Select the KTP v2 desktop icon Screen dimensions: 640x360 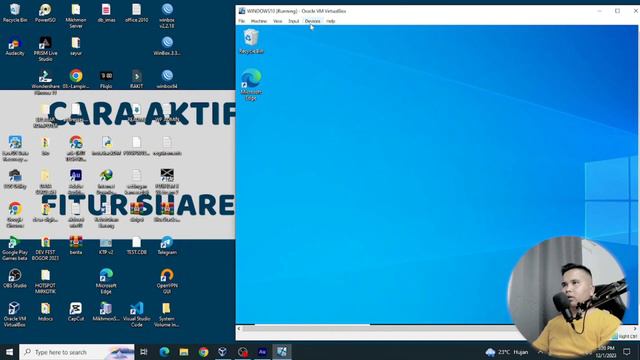pyautogui.click(x=106, y=245)
